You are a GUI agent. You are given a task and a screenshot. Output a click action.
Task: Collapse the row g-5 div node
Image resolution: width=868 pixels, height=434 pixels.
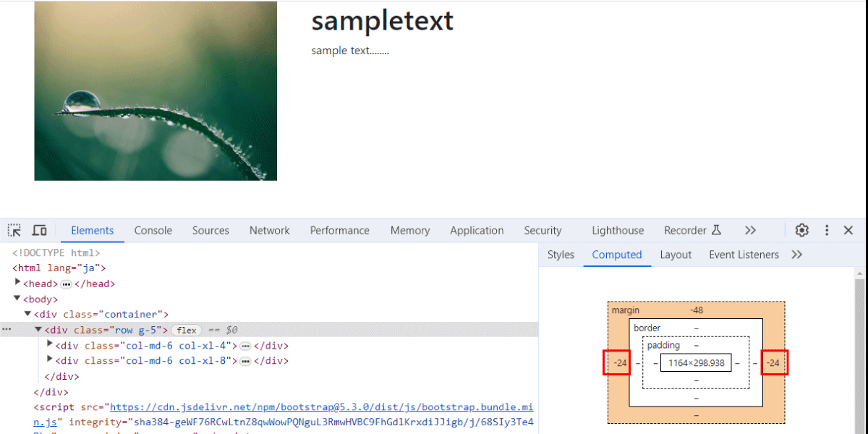[x=39, y=329]
